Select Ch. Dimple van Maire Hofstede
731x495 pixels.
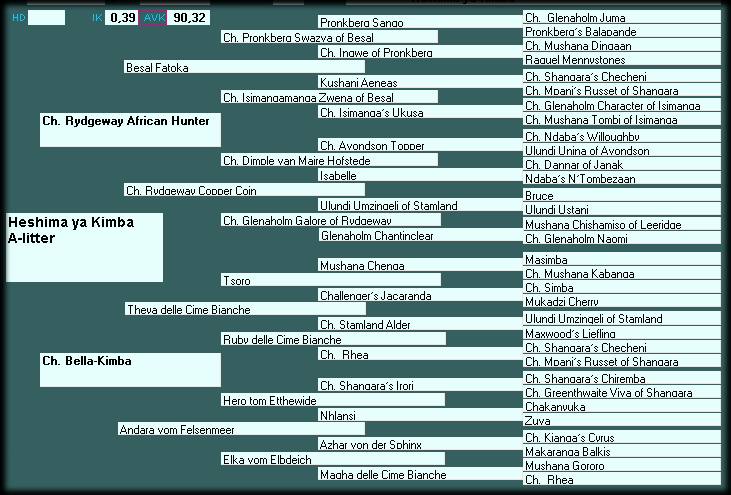[x=330, y=160]
